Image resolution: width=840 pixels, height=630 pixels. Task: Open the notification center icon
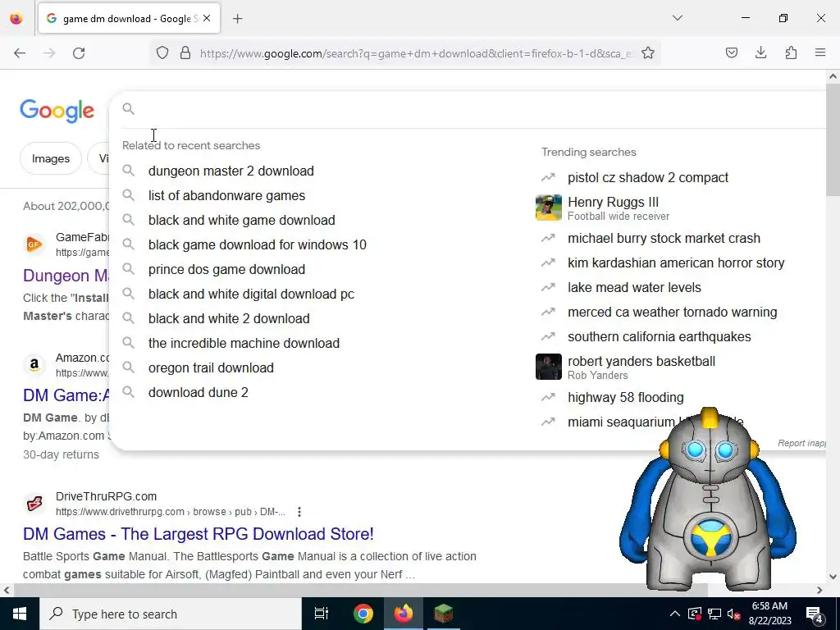point(815,614)
